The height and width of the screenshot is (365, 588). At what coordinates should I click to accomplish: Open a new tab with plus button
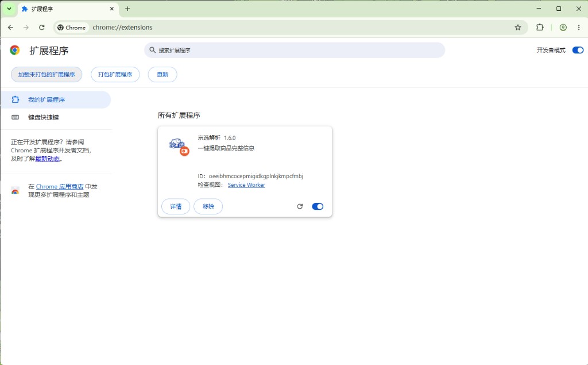point(127,9)
